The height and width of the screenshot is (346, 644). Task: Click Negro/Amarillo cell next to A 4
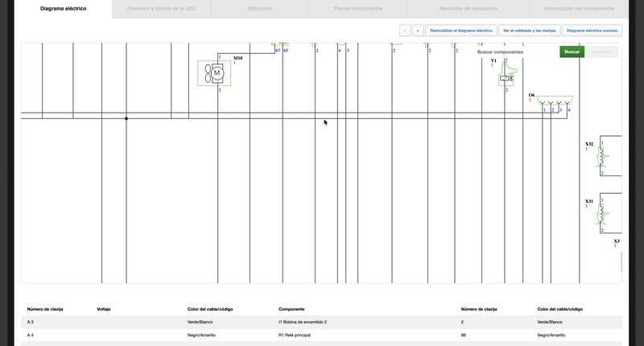[x=201, y=336]
